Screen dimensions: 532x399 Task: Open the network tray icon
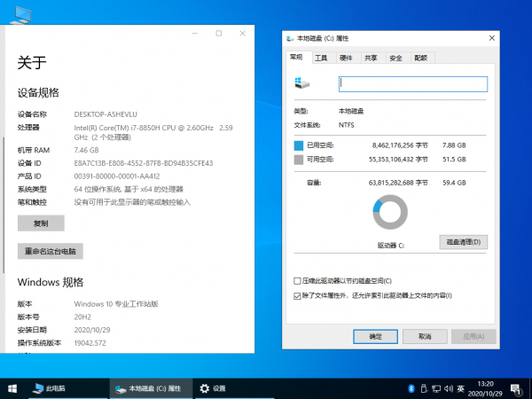[x=436, y=388]
